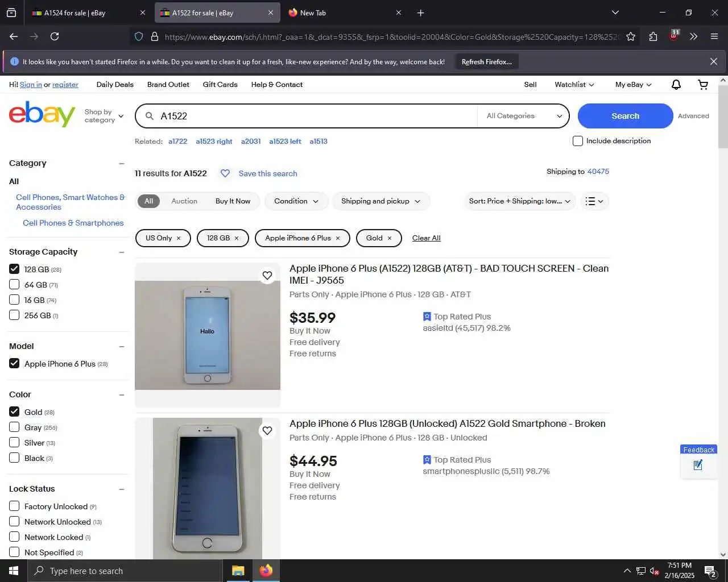Open the Windows notification center icon

tap(710, 571)
